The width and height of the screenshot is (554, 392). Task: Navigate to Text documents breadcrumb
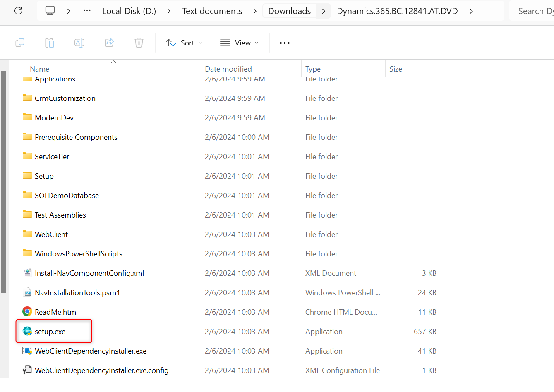[212, 11]
